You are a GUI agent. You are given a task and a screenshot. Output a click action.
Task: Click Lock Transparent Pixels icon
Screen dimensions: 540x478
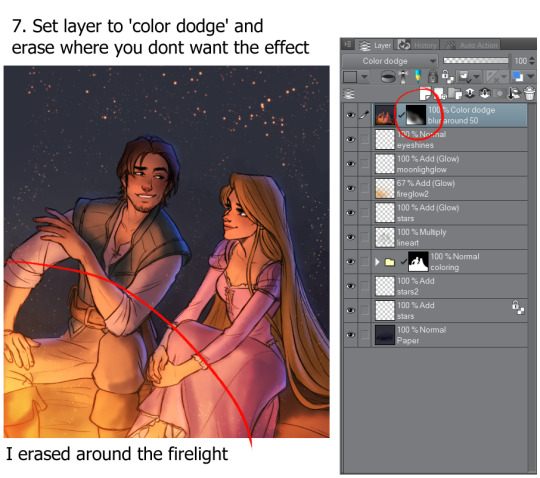[448, 76]
